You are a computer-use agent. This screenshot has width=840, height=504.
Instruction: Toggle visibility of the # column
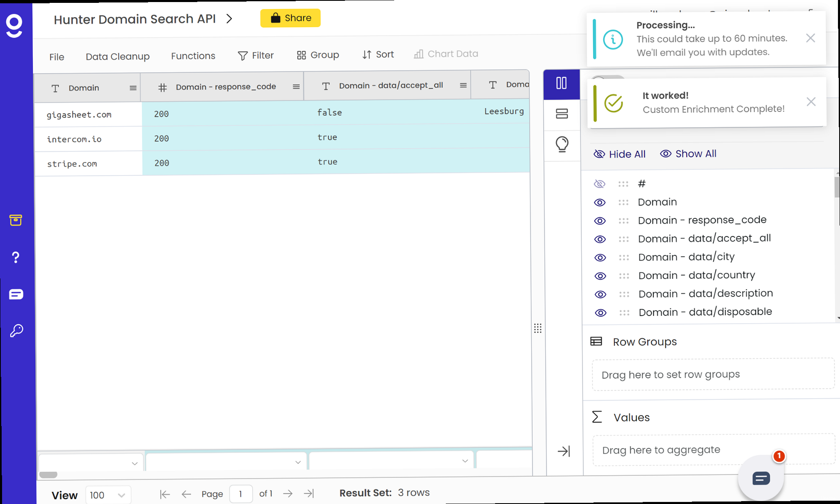pos(599,184)
